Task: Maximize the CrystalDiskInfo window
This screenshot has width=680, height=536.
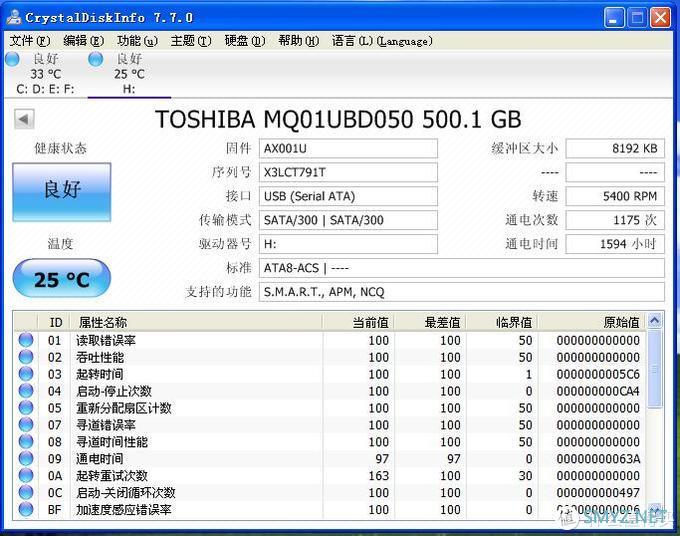Action: (x=637, y=18)
